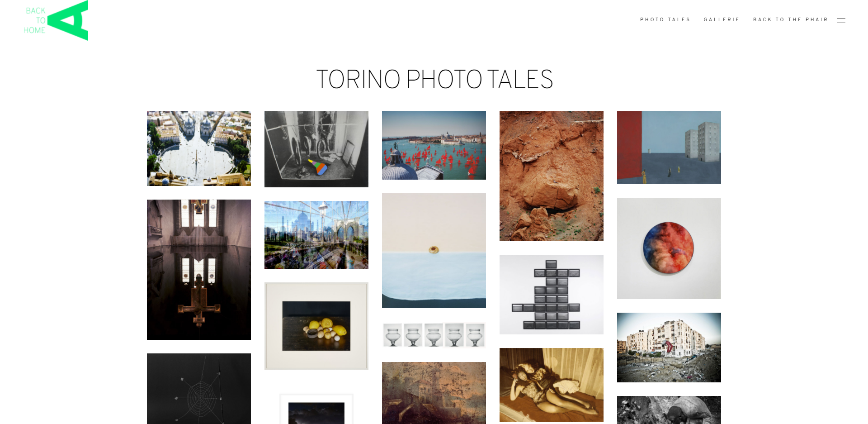Open the stacked gray tiles figure image

click(x=552, y=295)
